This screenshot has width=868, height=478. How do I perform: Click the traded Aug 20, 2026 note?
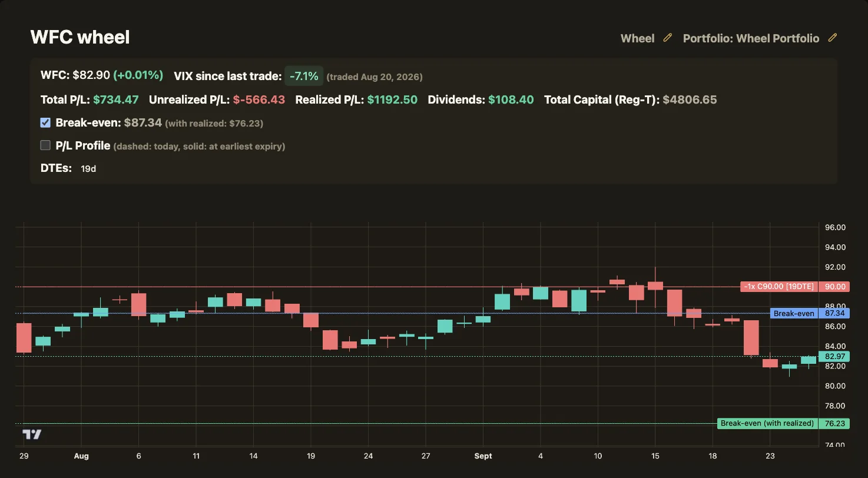[x=375, y=77]
